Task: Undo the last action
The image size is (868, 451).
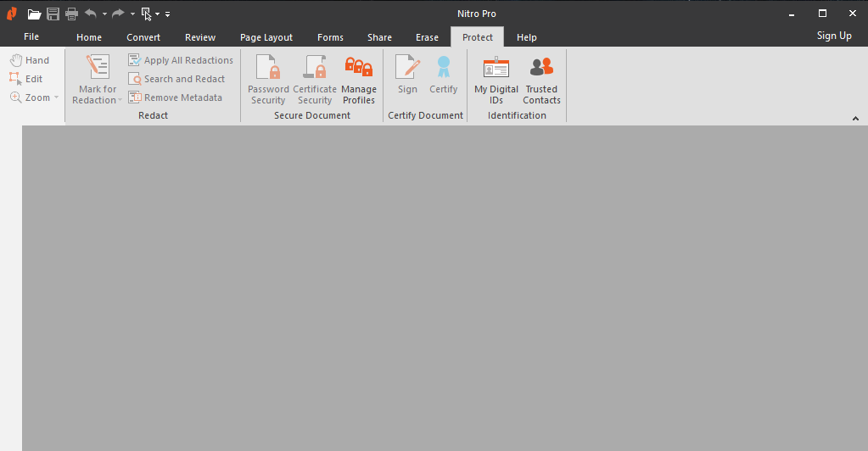Action: [90, 14]
